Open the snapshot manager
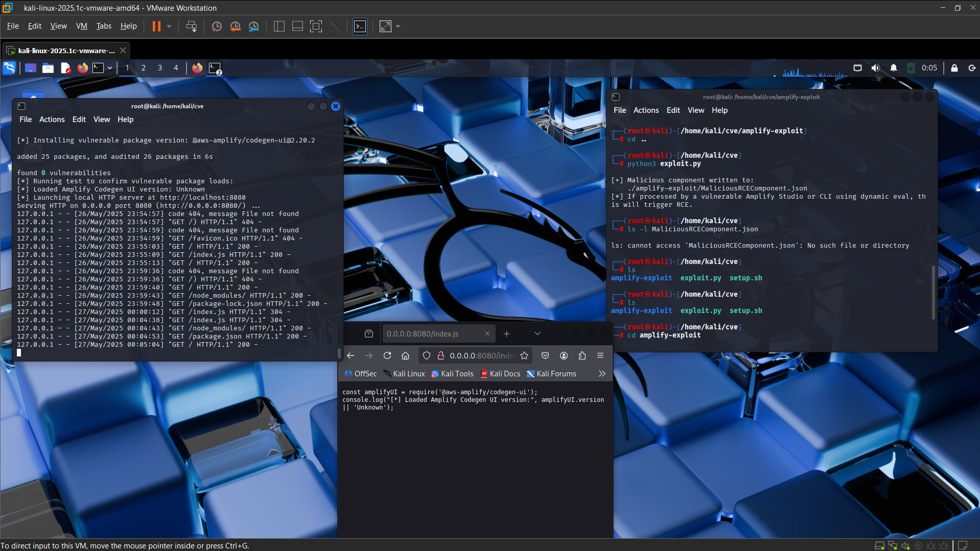 click(254, 26)
